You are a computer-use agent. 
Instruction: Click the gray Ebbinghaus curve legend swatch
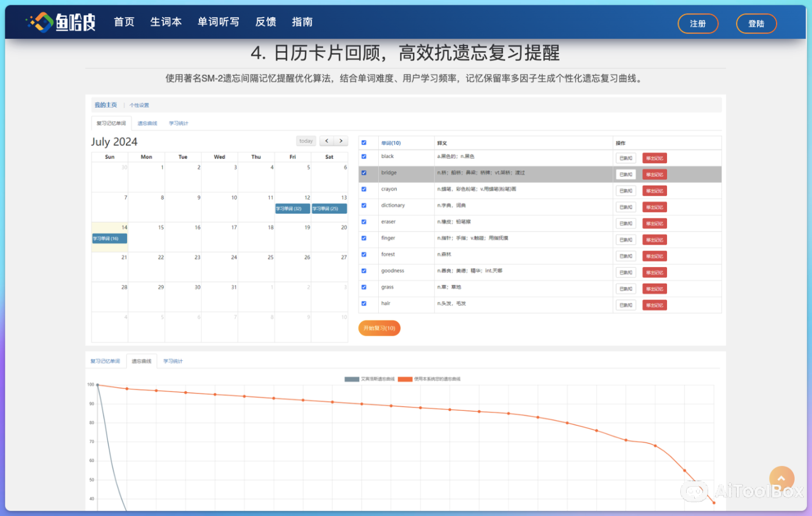point(351,379)
